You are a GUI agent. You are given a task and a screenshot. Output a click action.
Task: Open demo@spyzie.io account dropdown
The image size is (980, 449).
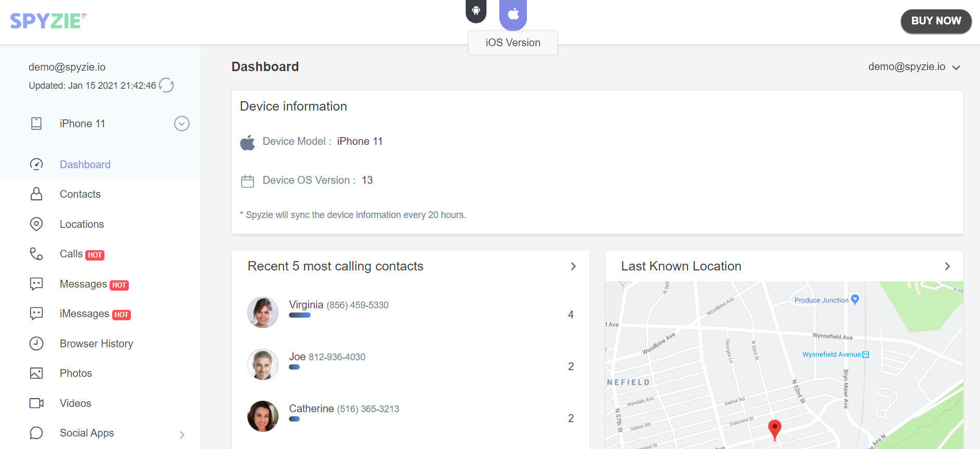click(x=915, y=66)
